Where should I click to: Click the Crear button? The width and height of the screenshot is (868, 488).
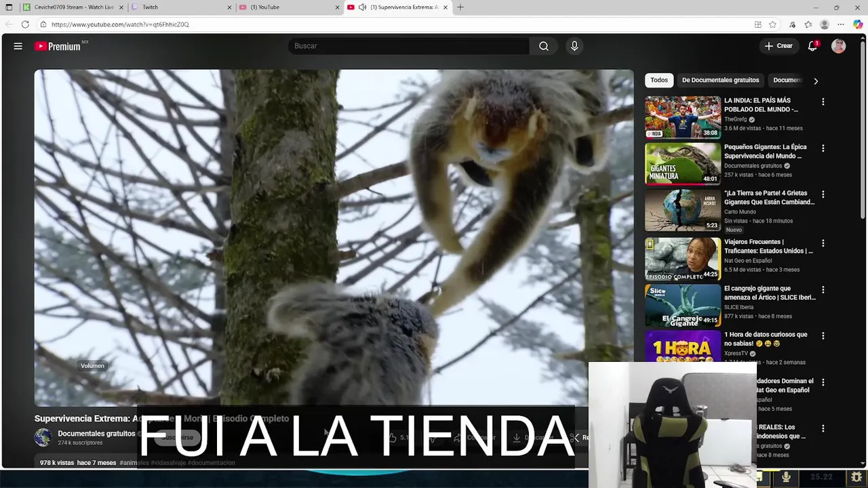778,46
